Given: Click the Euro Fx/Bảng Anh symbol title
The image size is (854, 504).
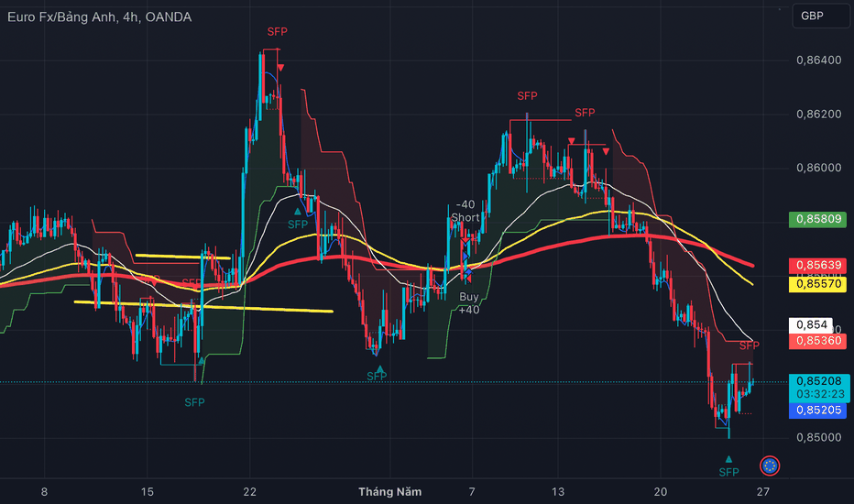Looking at the screenshot, I should 62,16.
